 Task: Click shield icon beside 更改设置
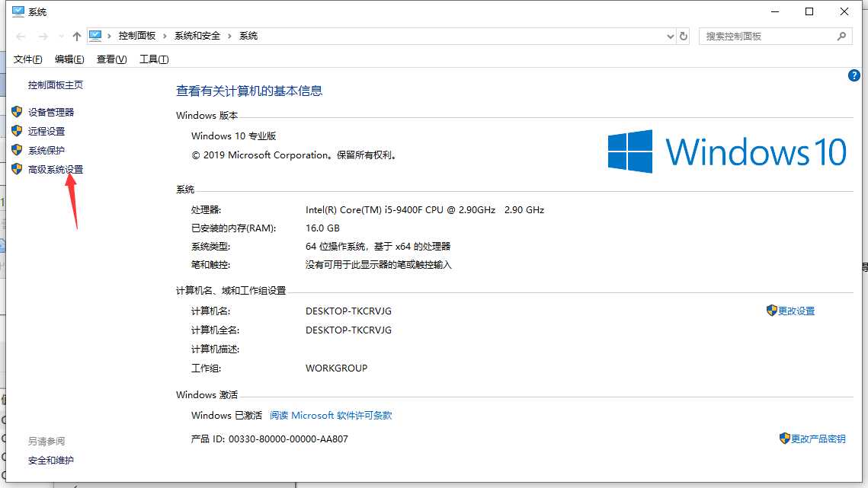coord(772,311)
